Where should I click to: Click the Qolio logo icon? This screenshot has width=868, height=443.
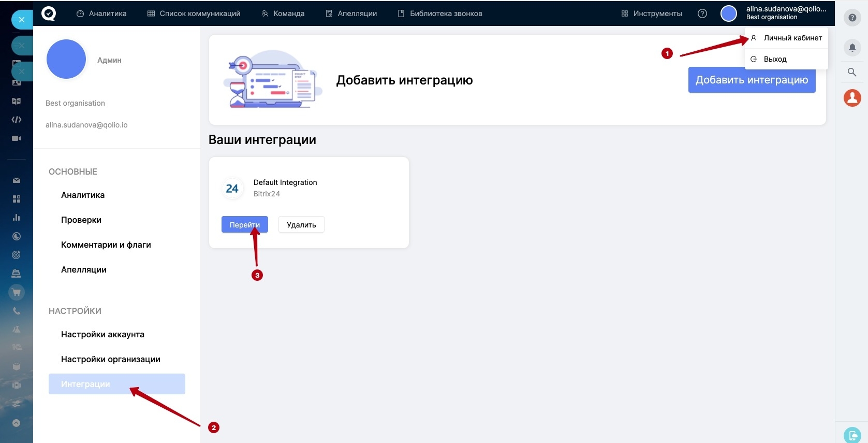pos(49,13)
